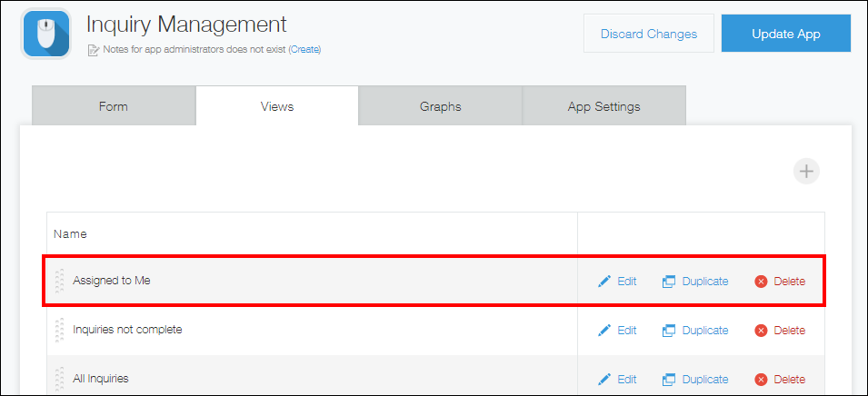
Task: Click the Duplicate icon for Assigned to Me
Action: [x=669, y=282]
